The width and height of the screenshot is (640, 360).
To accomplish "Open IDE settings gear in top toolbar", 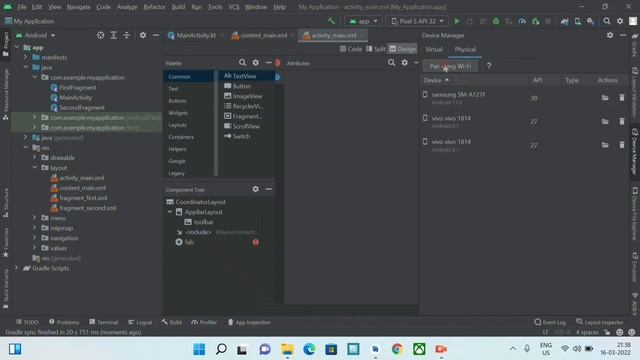I will pyautogui.click(x=620, y=21).
